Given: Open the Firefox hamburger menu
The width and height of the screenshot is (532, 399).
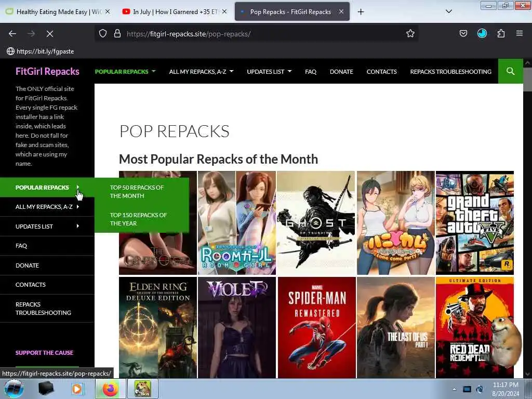Looking at the screenshot, I should pos(519,34).
